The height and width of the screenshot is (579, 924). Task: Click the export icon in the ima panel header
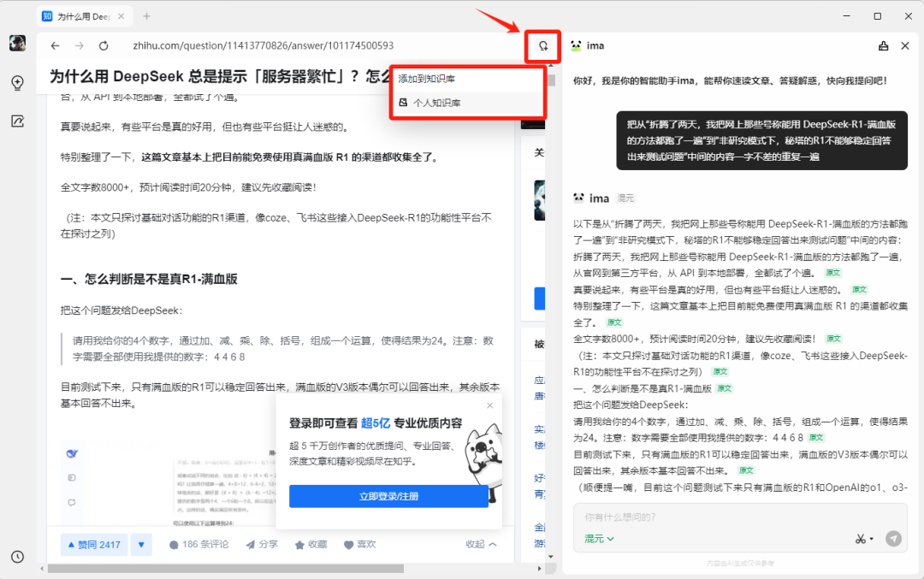(883, 45)
